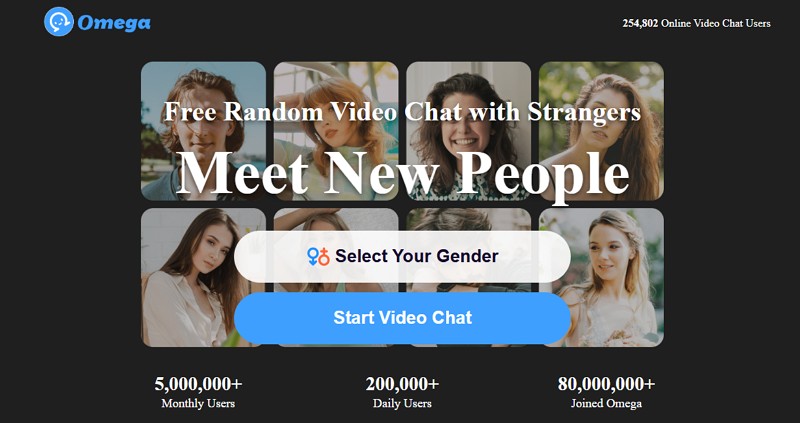
Task: Select the top-right woman outdoors thumbnail
Action: (x=601, y=131)
